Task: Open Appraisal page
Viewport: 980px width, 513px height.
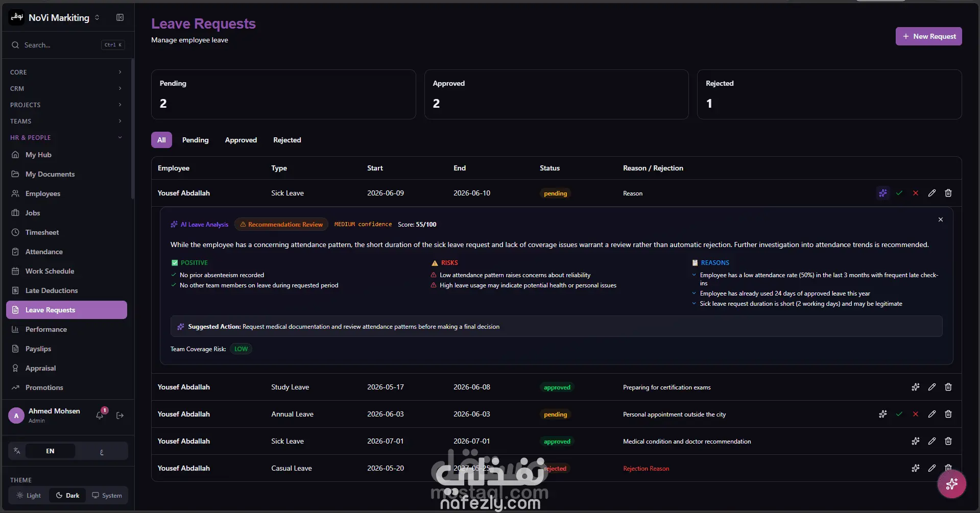Action: pos(66,368)
